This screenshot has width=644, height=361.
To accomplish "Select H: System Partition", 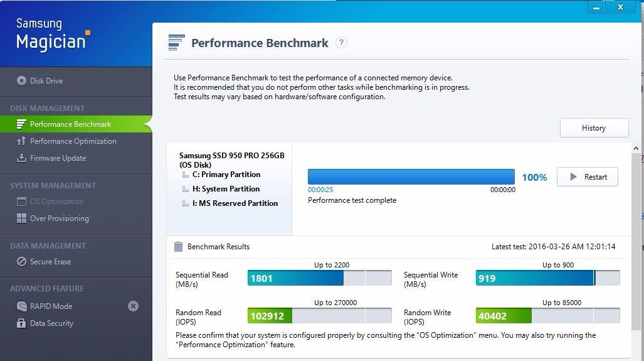I will (x=226, y=189).
